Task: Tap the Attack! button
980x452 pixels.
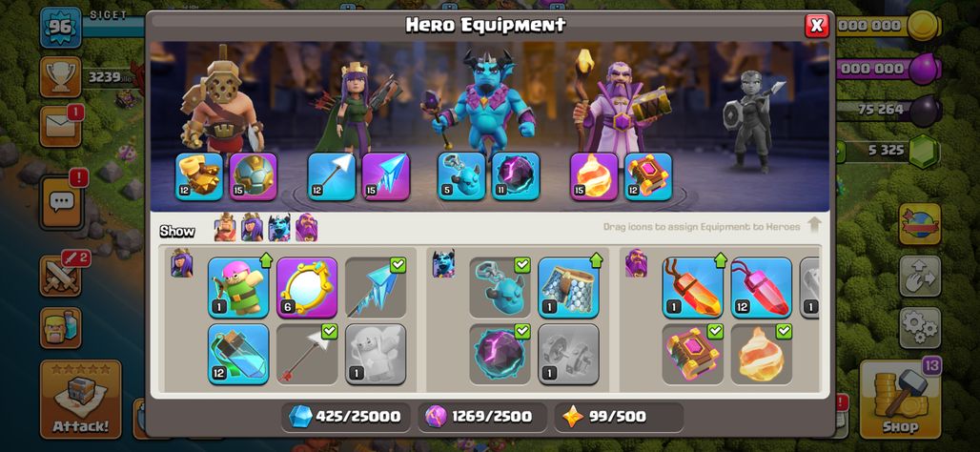Action: click(81, 399)
